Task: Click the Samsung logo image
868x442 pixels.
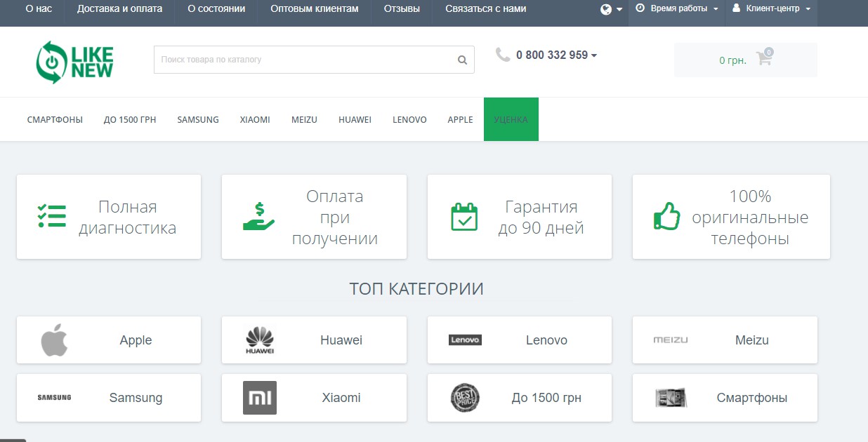Action: pos(54,398)
